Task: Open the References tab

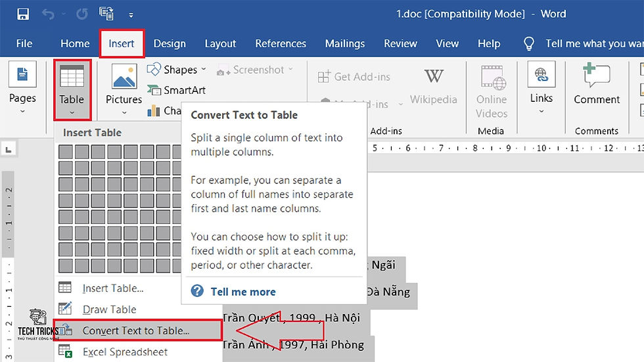Action: (x=281, y=43)
